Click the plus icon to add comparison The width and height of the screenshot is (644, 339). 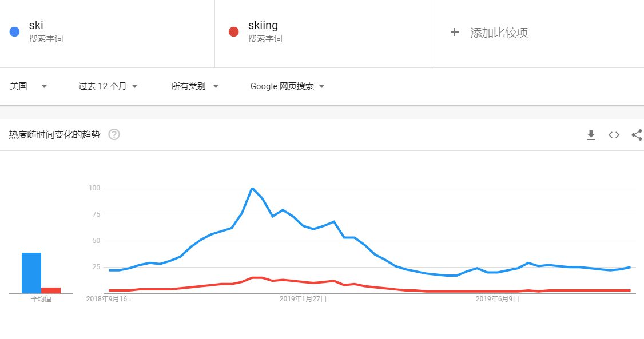point(454,33)
